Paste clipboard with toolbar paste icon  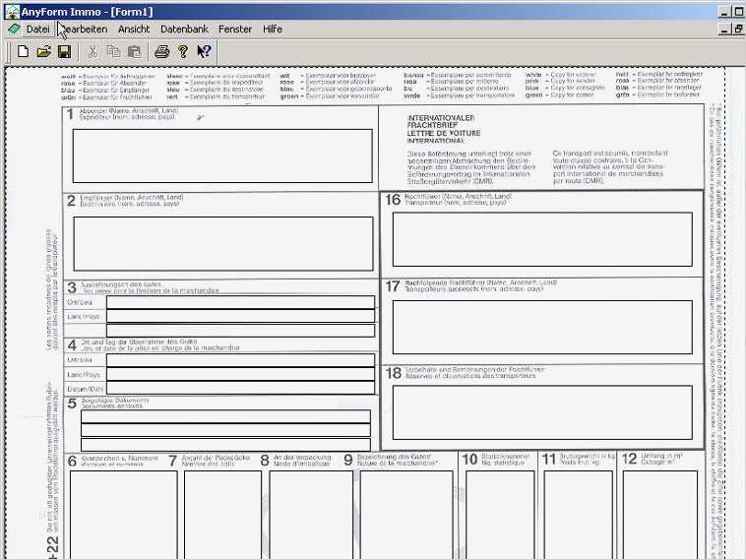pos(135,51)
